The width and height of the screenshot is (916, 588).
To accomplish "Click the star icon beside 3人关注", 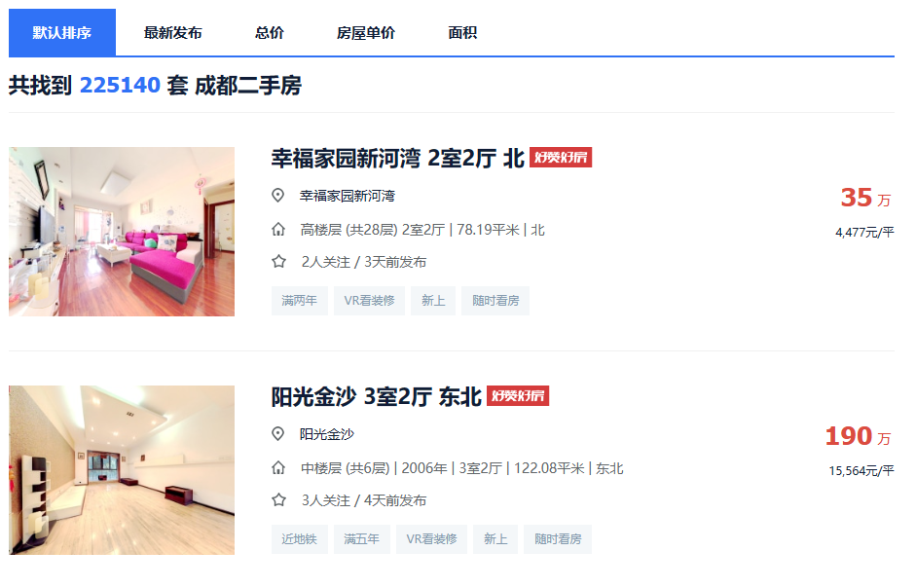I will pyautogui.click(x=278, y=499).
